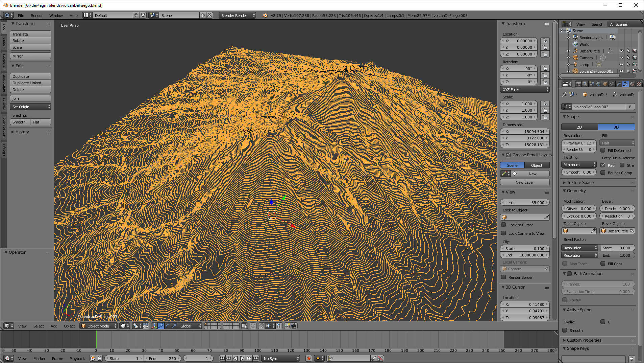644x363 pixels.
Task: Open the Object Mode dropdown
Action: (99, 326)
